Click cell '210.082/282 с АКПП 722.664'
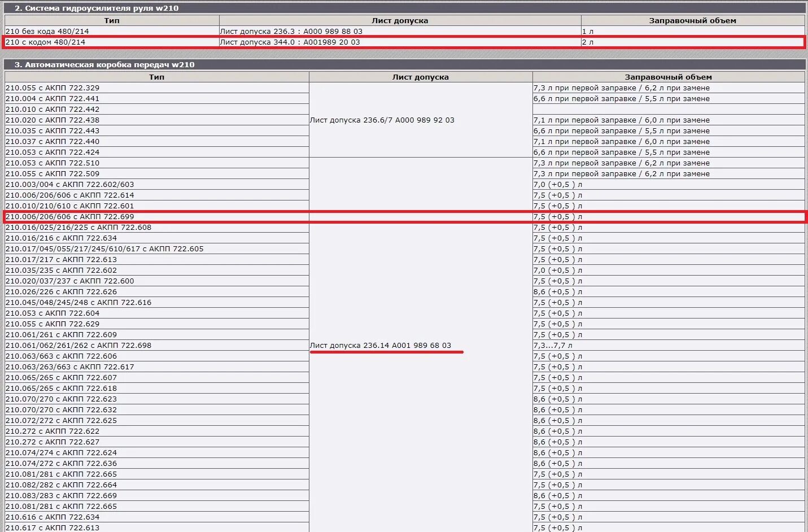Image resolution: width=808 pixels, height=532 pixels. [157, 485]
